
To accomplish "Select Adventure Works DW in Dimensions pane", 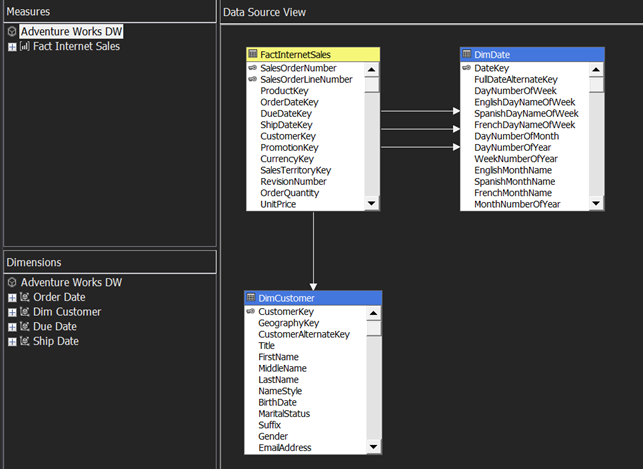I will click(71, 282).
